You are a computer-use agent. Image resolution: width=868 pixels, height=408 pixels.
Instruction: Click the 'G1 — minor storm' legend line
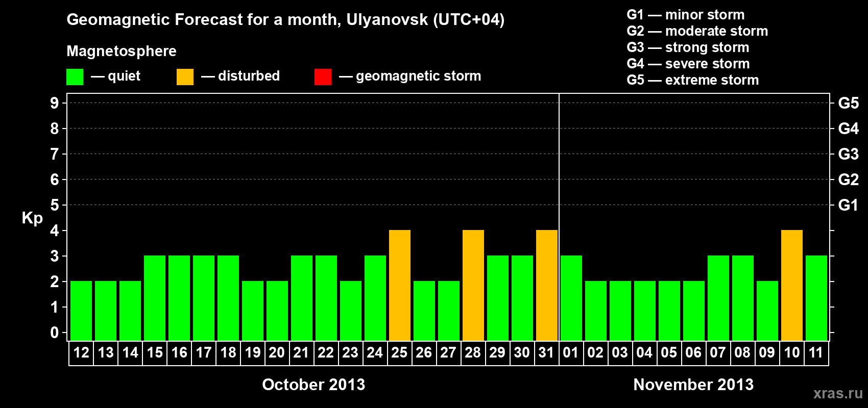686,15
